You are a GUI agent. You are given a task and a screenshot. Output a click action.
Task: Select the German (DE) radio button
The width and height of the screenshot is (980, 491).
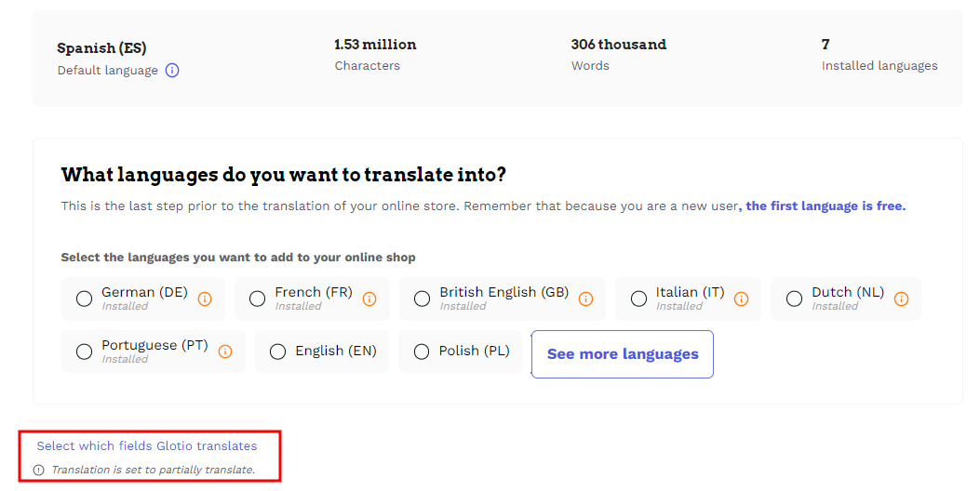point(85,299)
